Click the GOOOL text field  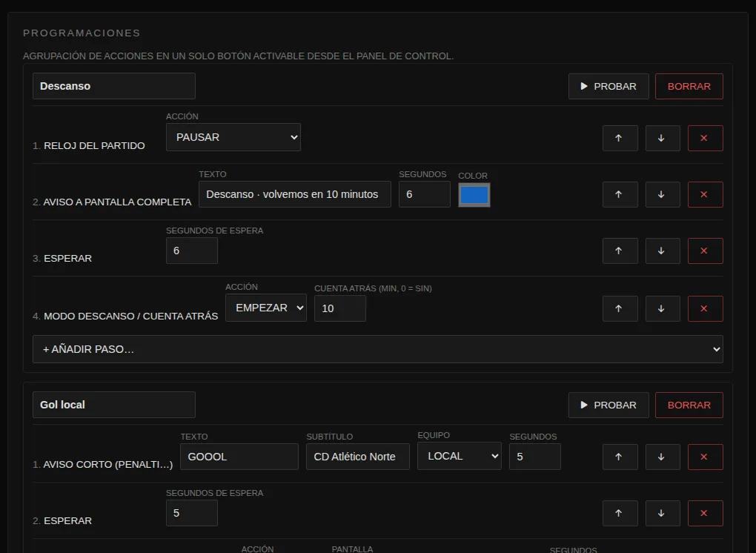click(x=239, y=457)
